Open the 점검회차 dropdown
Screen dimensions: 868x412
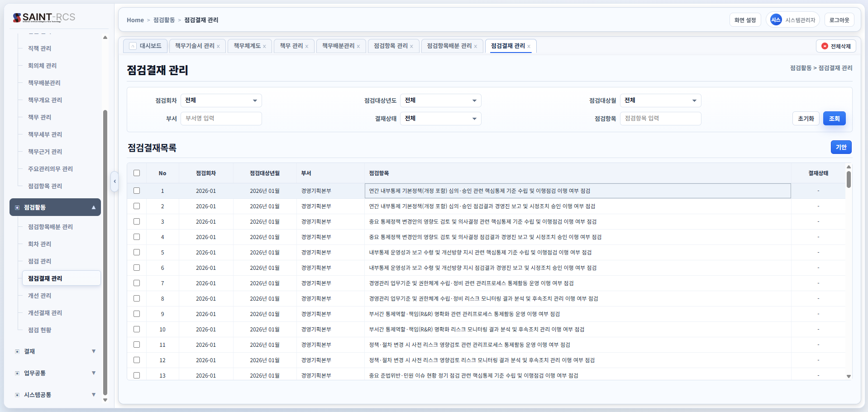221,101
